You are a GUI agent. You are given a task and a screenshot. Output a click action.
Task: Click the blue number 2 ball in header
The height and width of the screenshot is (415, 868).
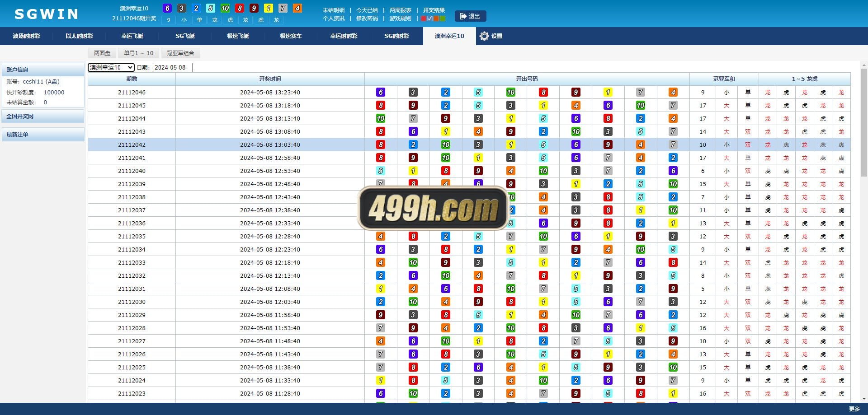[196, 8]
